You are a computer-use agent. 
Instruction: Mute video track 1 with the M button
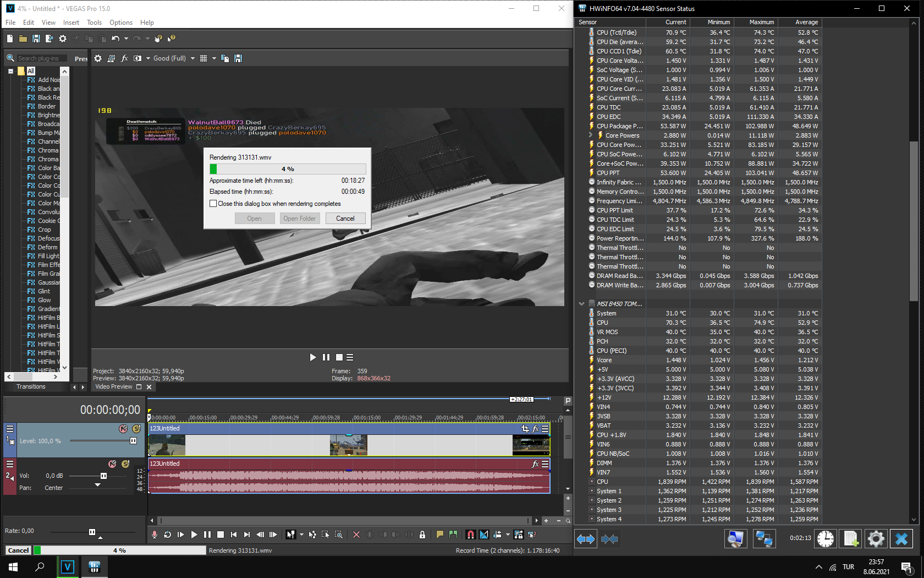(124, 429)
